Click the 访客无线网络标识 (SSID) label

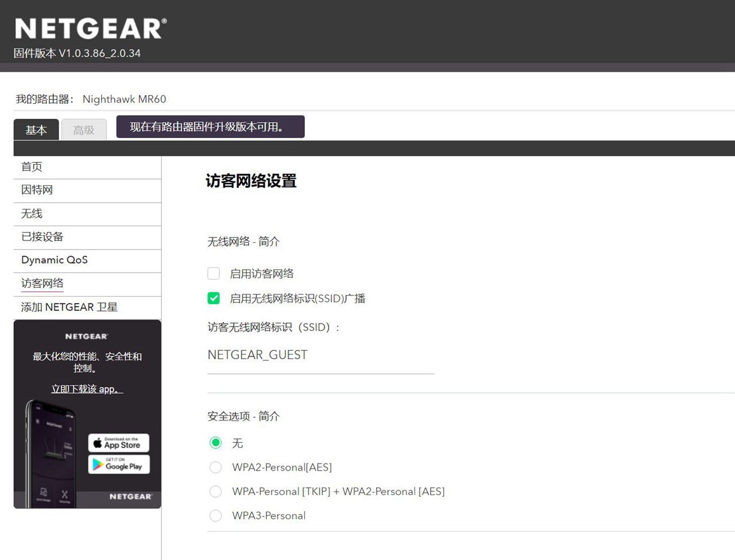click(x=273, y=327)
